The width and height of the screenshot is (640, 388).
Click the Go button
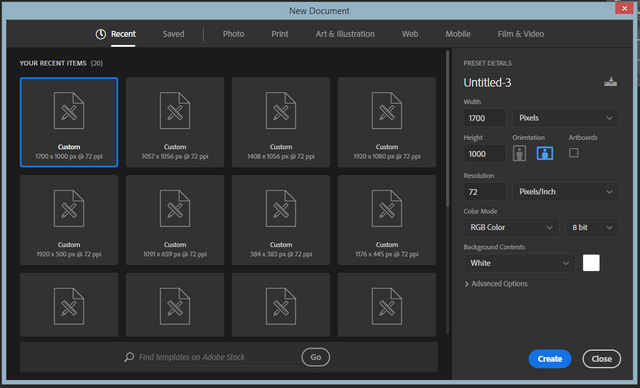coord(316,357)
